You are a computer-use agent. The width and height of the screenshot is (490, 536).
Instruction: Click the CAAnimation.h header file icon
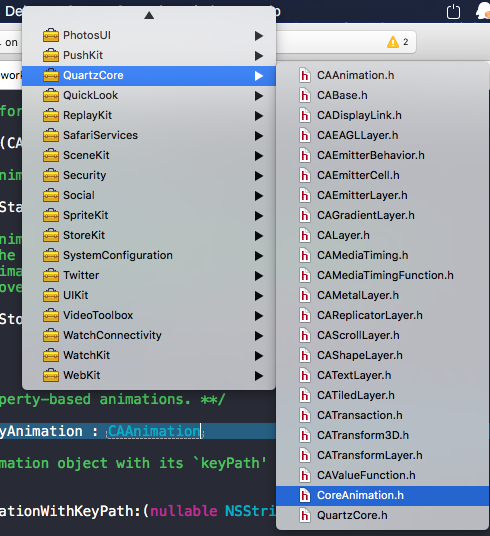[x=305, y=76]
